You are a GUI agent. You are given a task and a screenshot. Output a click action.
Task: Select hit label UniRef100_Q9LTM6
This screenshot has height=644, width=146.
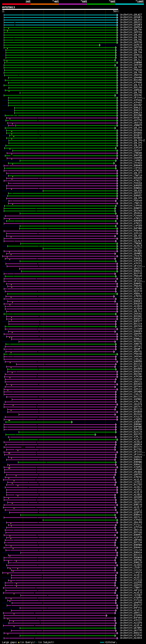coord(131,73)
